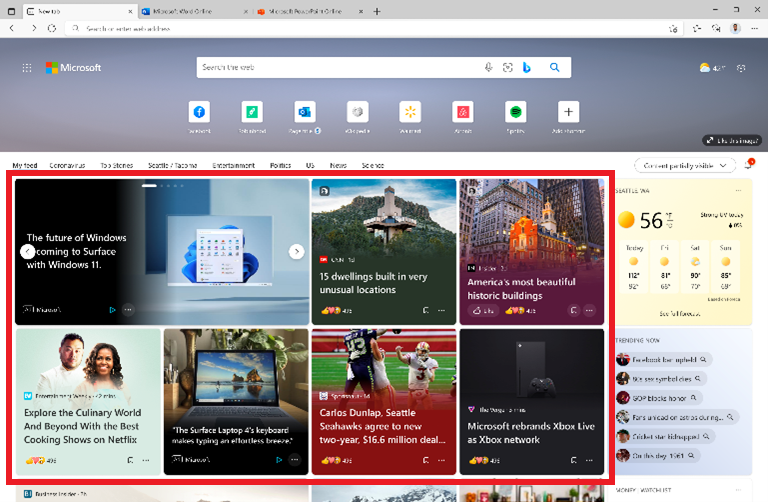
Task: Open more options on Surface Laptop 4 card
Action: [294, 460]
